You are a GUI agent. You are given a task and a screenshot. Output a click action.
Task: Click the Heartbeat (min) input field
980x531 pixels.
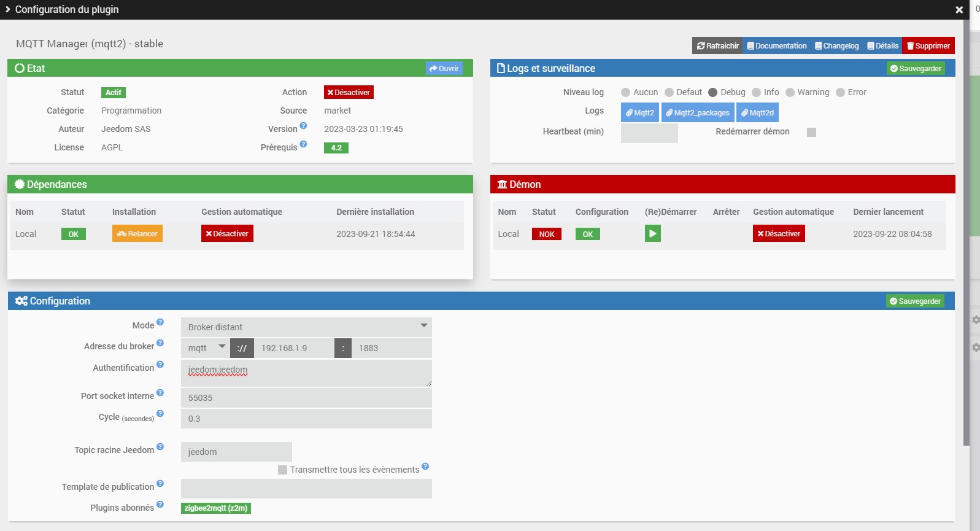pos(649,133)
